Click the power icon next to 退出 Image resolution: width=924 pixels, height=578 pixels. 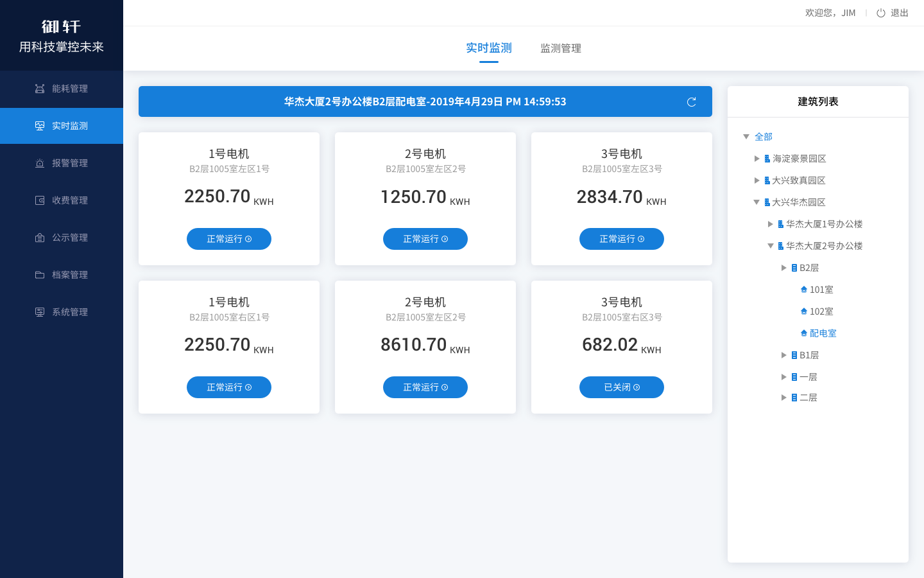tap(881, 13)
